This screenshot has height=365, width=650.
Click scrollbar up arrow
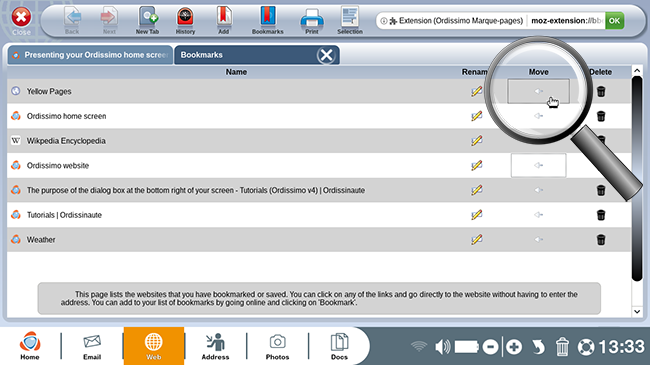(x=637, y=71)
